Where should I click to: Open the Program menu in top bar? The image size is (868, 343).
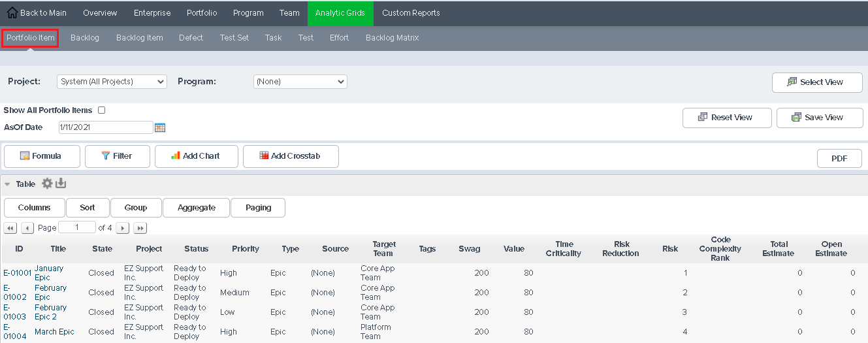(x=248, y=13)
